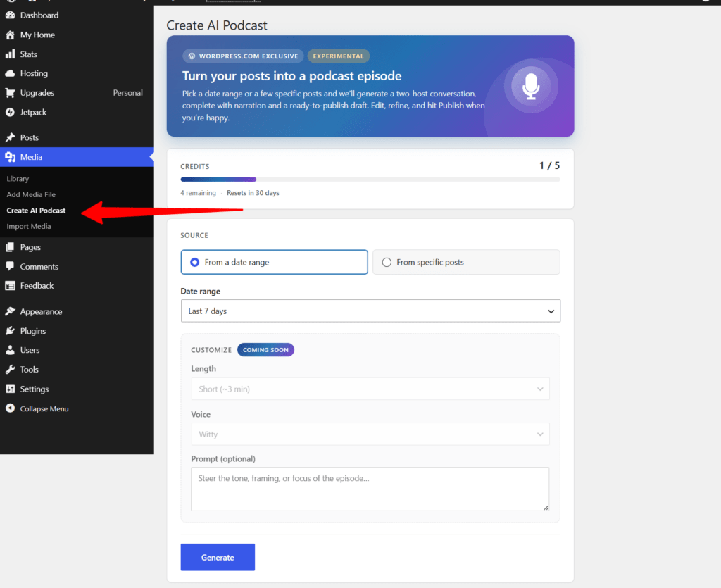The image size is (721, 588).
Task: Open the Import Media submenu link
Action: click(28, 226)
